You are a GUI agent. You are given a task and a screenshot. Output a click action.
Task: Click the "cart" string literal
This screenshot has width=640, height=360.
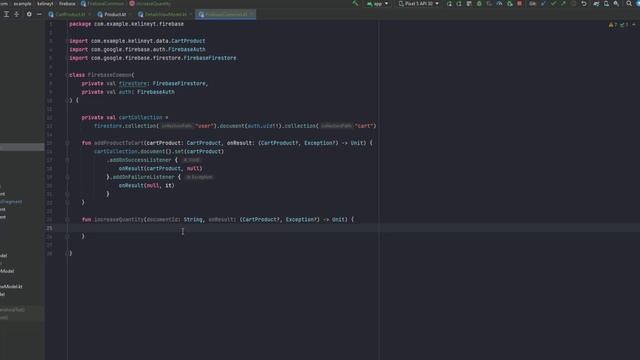tap(364, 126)
